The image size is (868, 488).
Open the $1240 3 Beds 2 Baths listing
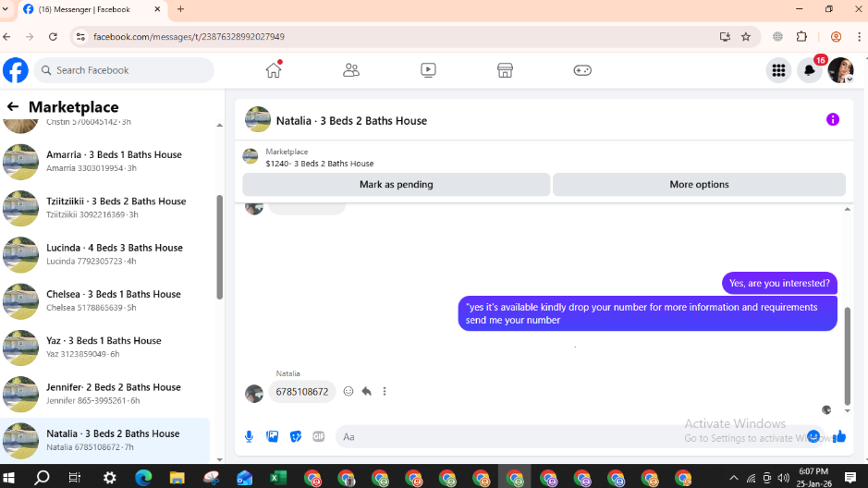[x=320, y=164]
